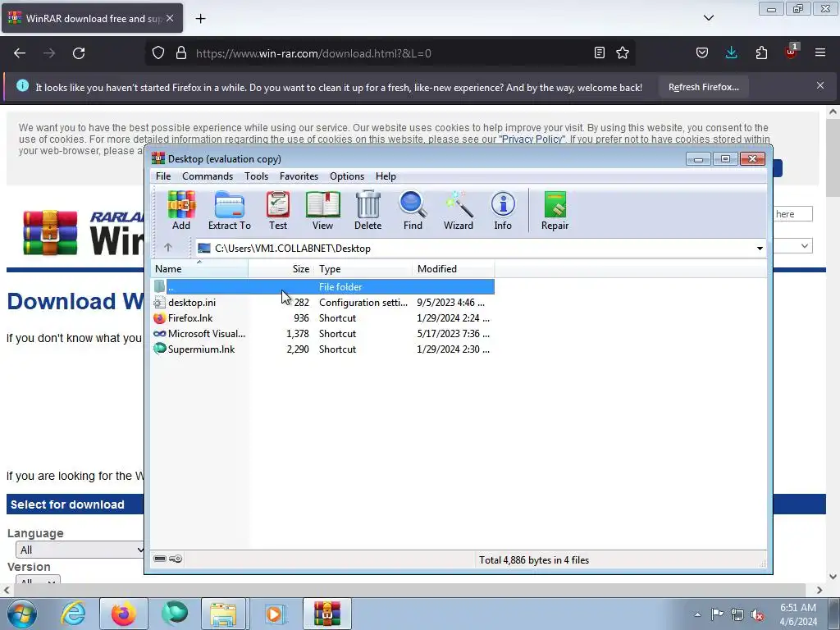Screen dimensions: 840x630
Task: Click the drive icon in WinRAR status bar
Action: coord(160,559)
